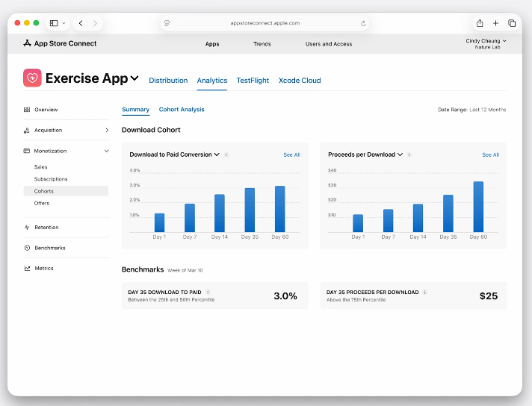Select the Analytics tab
The width and height of the screenshot is (532, 406).
(212, 81)
